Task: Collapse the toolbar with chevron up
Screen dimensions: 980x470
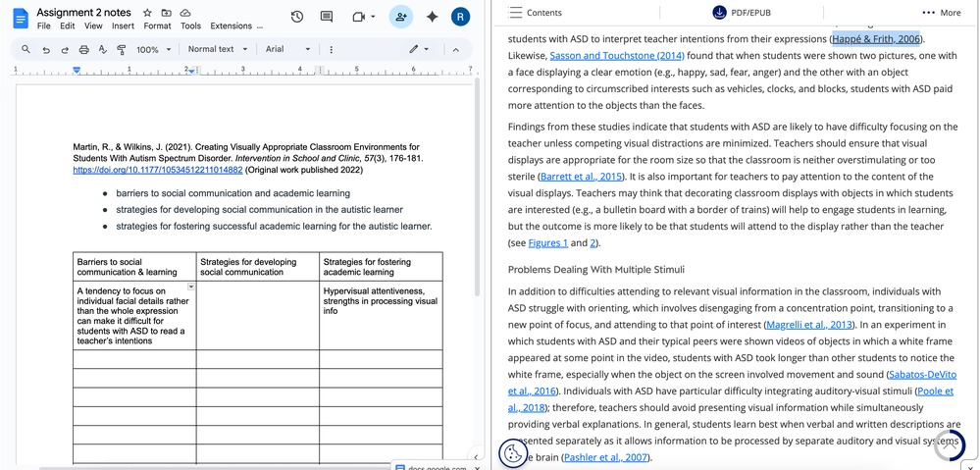Action: tap(455, 49)
